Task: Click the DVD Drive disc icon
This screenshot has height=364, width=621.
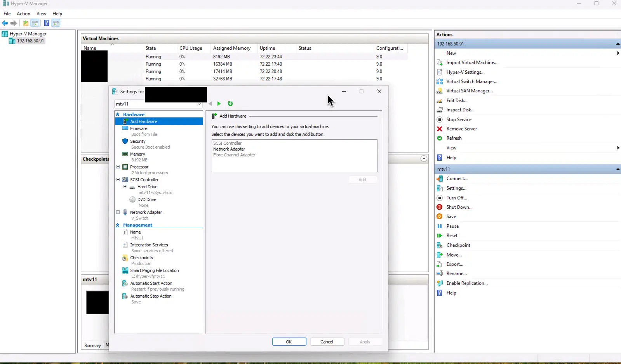Action: [132, 199]
